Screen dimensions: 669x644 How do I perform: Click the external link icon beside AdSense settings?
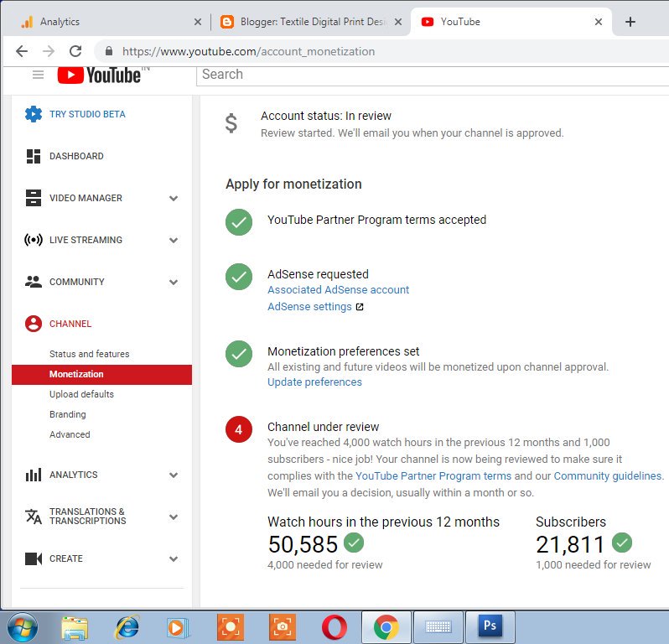360,307
